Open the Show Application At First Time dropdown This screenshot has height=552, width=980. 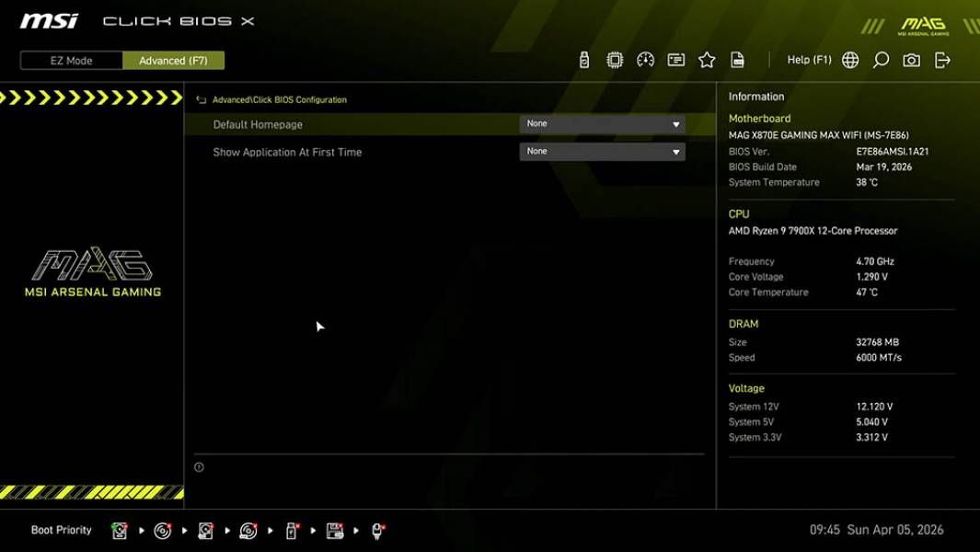[603, 151]
